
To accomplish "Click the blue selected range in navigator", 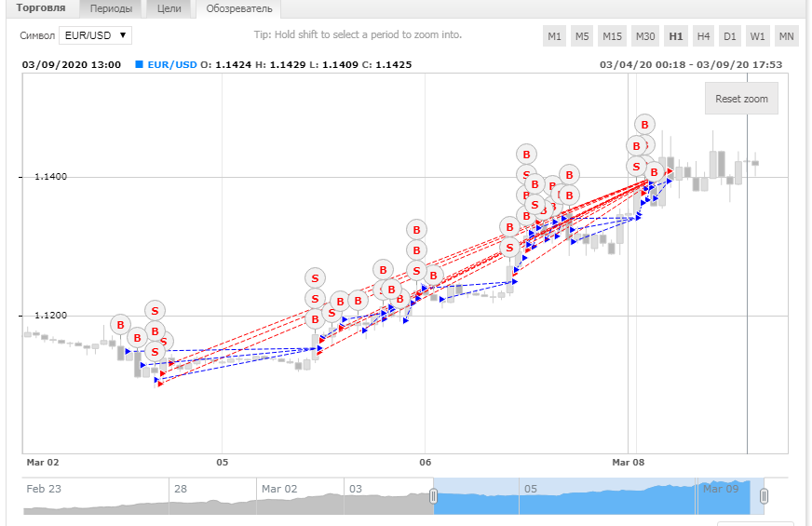I will (x=599, y=496).
